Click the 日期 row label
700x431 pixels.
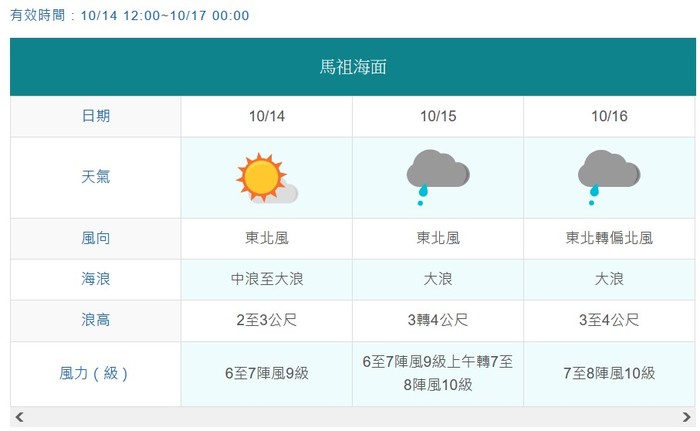96,117
